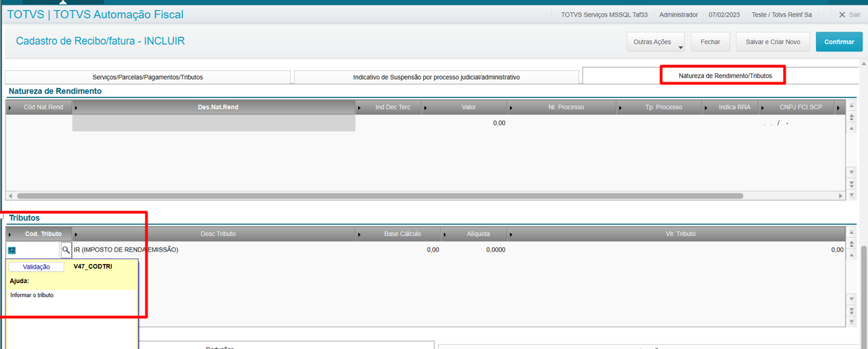This screenshot has width=868, height=349.
Task: Right arrow of Natureza grid horizontal scrollbar
Action: click(841, 196)
